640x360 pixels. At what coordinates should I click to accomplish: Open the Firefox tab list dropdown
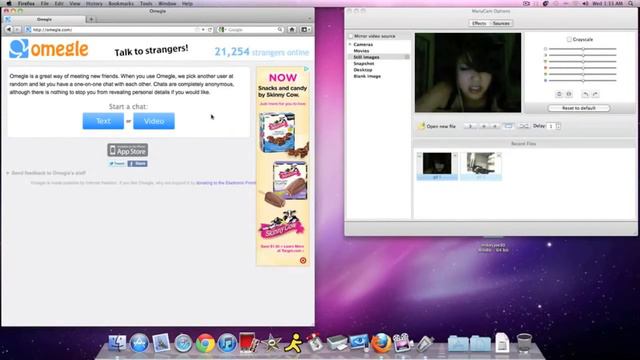point(309,19)
